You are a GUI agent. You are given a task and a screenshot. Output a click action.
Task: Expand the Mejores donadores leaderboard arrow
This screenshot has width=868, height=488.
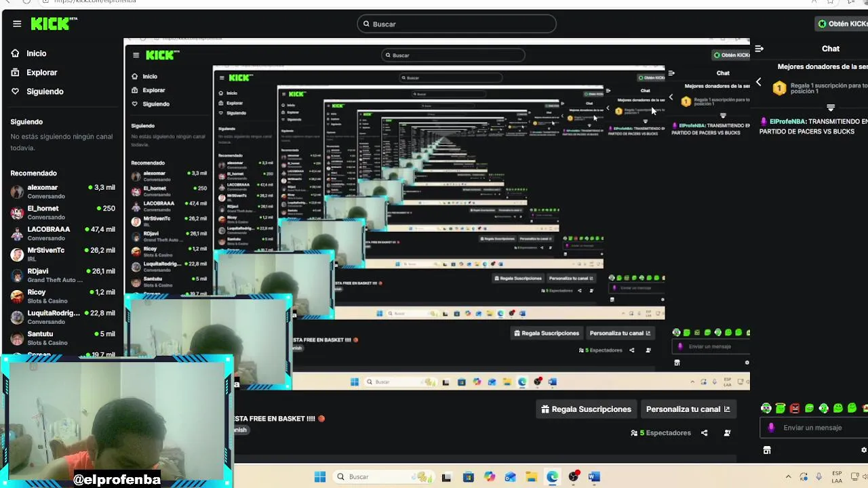(x=831, y=108)
